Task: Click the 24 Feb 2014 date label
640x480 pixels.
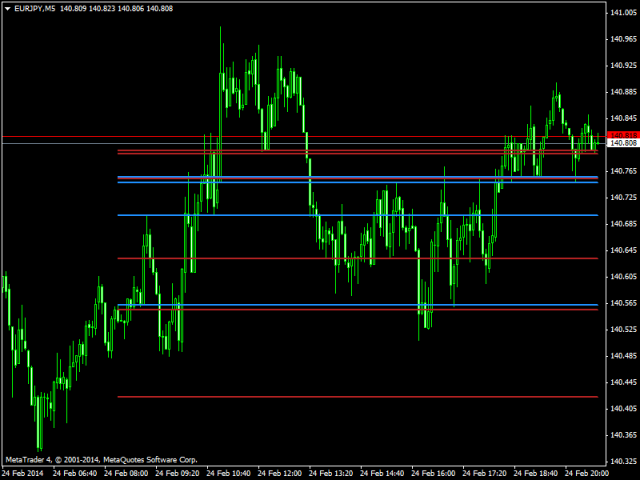Action: point(23,473)
